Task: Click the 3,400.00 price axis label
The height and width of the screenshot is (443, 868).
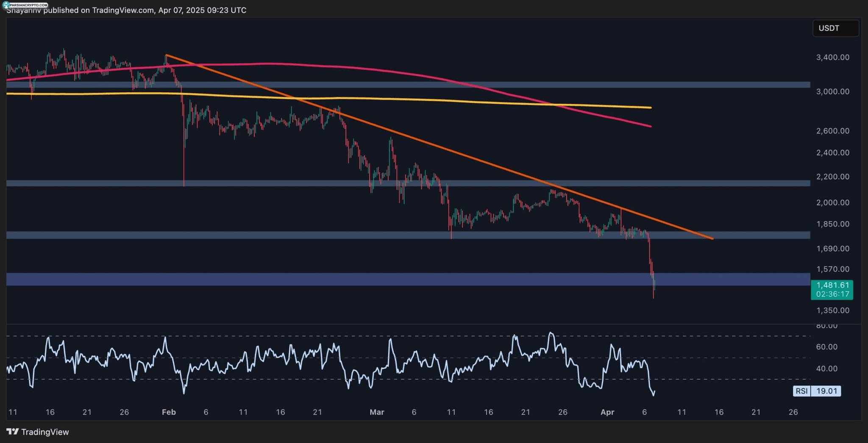Action: click(x=832, y=57)
